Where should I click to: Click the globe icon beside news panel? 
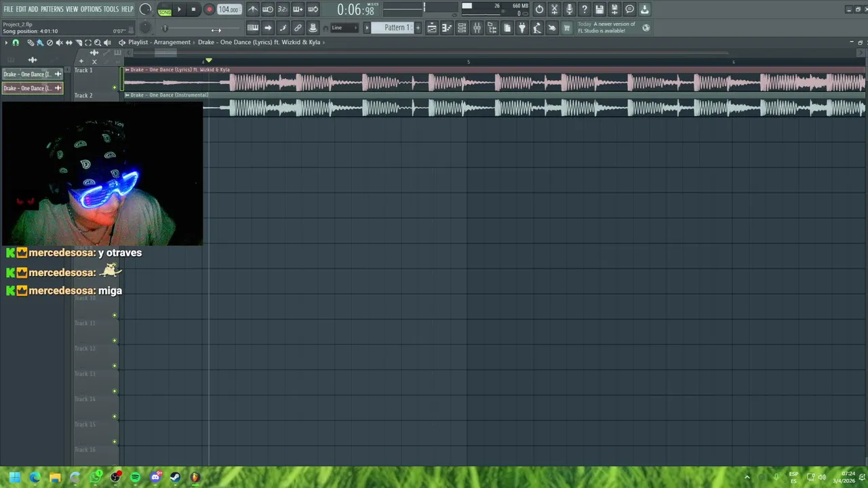[646, 28]
